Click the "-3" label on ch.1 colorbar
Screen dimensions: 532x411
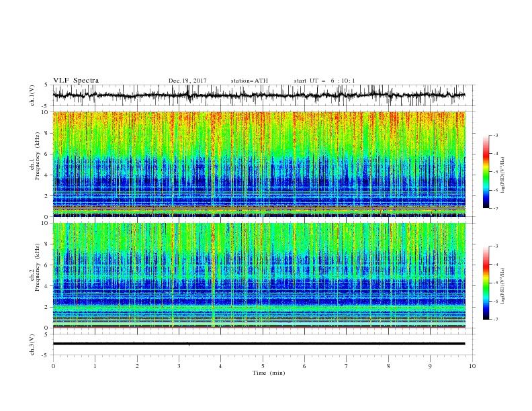[x=496, y=135]
